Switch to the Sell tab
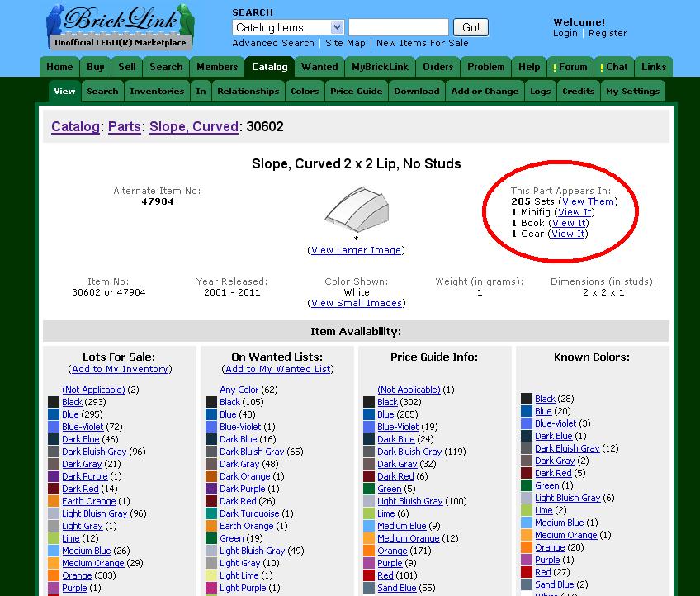This screenshot has width=700, height=596. click(127, 67)
